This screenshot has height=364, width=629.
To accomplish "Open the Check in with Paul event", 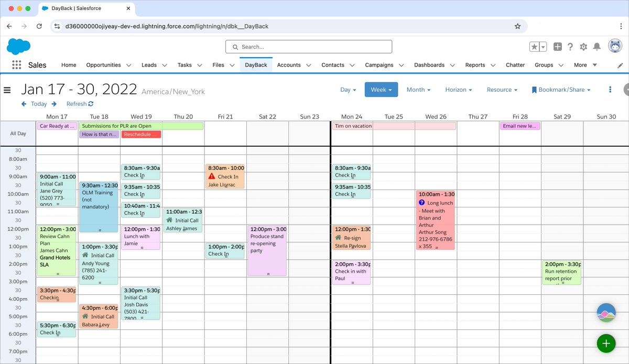I will pyautogui.click(x=351, y=272).
